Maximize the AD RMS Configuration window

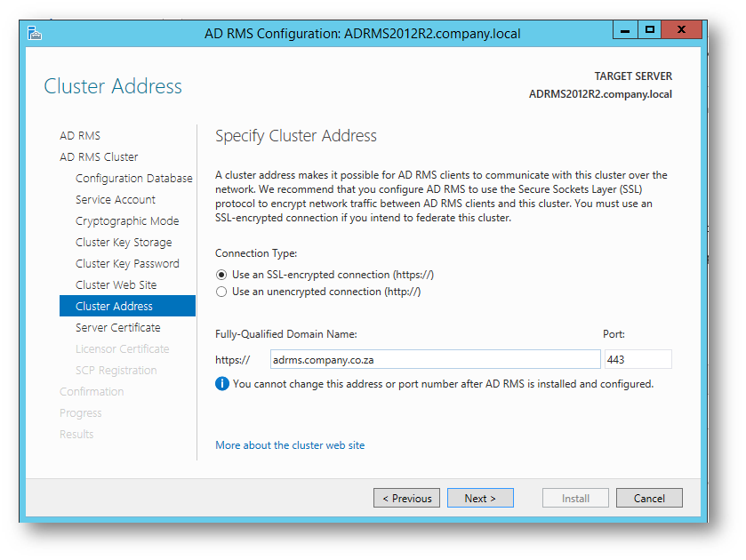click(x=649, y=30)
